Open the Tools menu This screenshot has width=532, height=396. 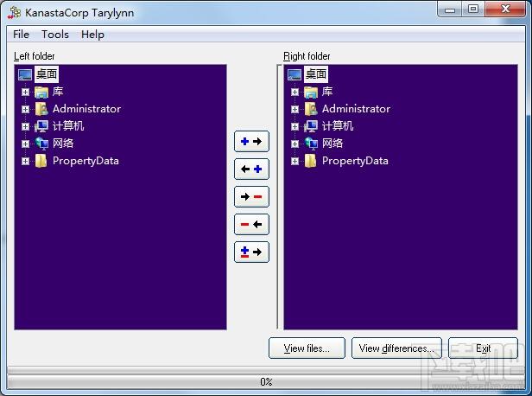pos(55,35)
